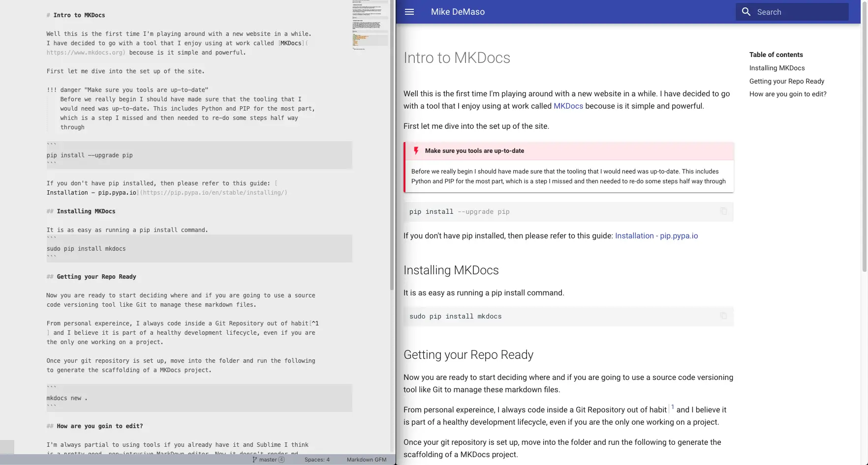
Task: Click the 'mkdocs new .' code line in editor
Action: pyautogui.click(x=67, y=398)
